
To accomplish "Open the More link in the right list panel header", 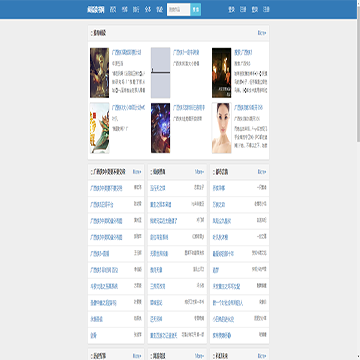I will point(262,172).
